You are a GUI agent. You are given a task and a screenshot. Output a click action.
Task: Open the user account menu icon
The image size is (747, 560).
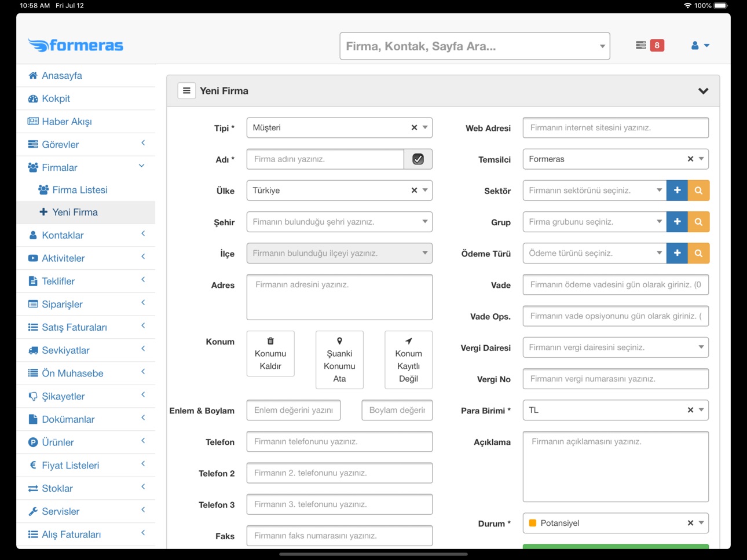(700, 45)
